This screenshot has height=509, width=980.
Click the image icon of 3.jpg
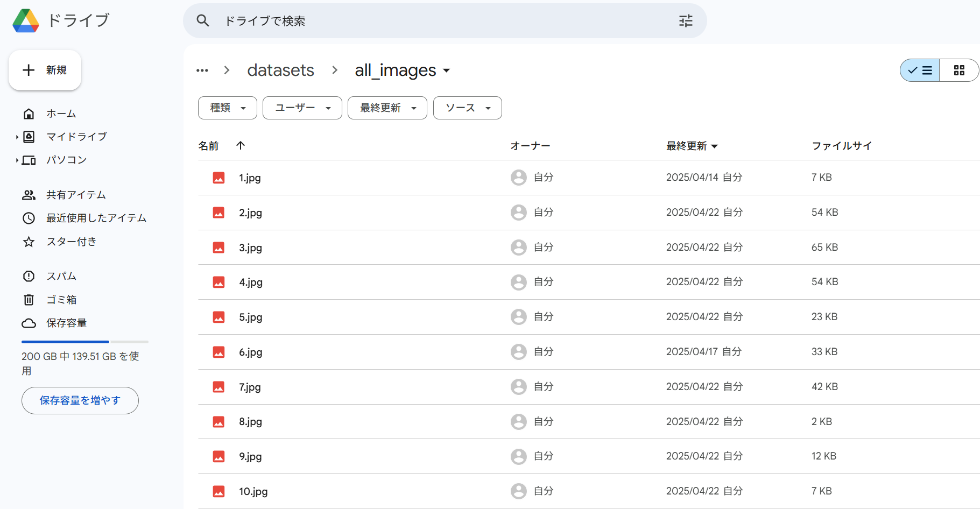click(x=218, y=248)
